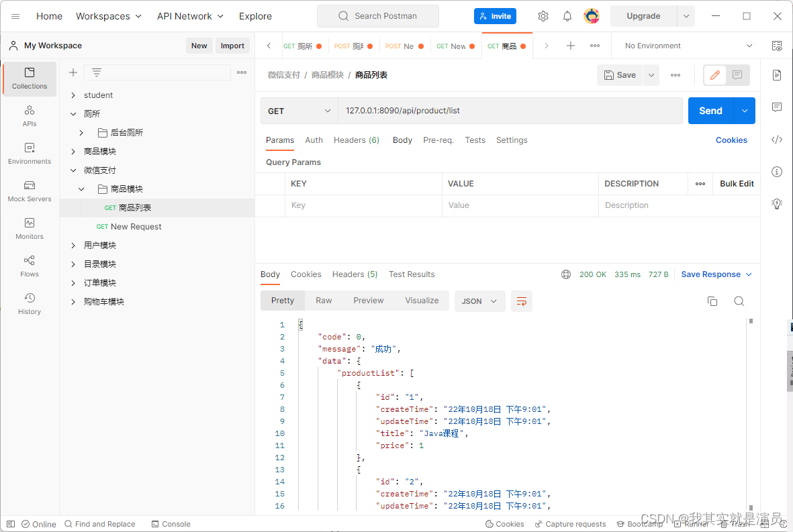
Task: Open the hamburger menu icon
Action: click(15, 16)
